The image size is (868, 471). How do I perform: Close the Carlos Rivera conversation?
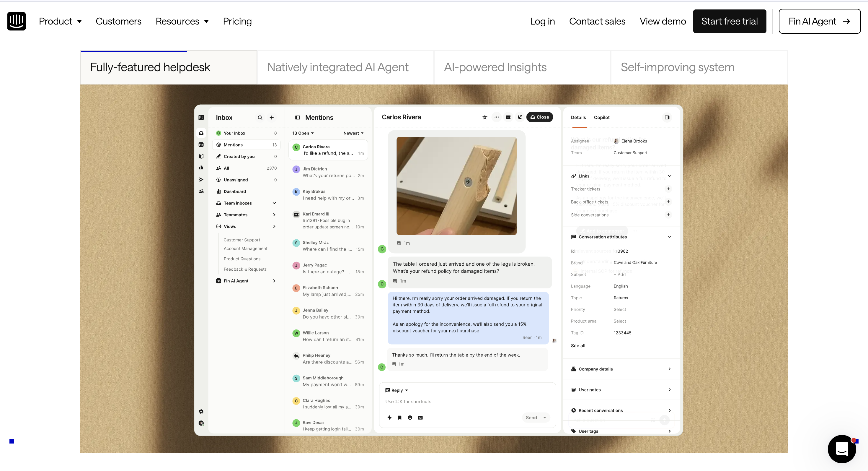[x=539, y=117]
